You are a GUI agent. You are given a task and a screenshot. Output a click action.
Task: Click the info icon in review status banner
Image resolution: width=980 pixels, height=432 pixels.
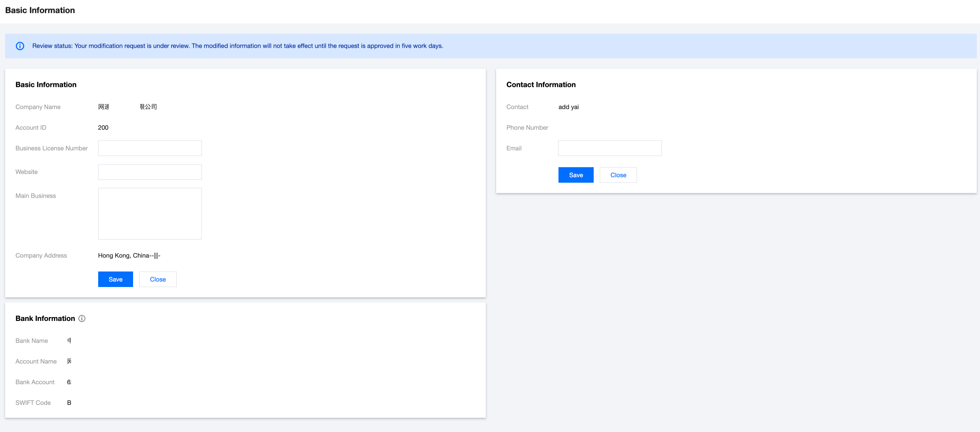20,46
